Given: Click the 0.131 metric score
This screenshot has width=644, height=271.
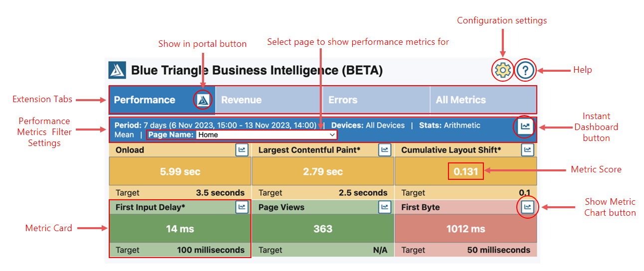Looking at the screenshot, I should 465,172.
